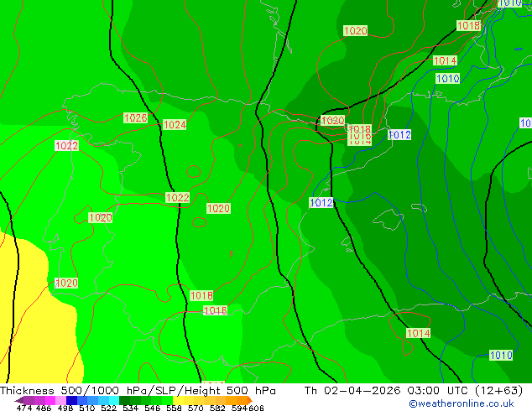This screenshot has height=411, width=532.
Task: Click the orange arrow at the legend's right end
Action: (x=250, y=400)
